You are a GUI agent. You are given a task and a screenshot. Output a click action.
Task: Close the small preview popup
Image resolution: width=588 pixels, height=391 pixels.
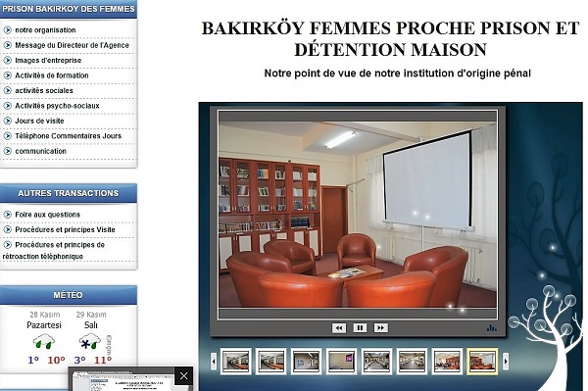pyautogui.click(x=184, y=375)
